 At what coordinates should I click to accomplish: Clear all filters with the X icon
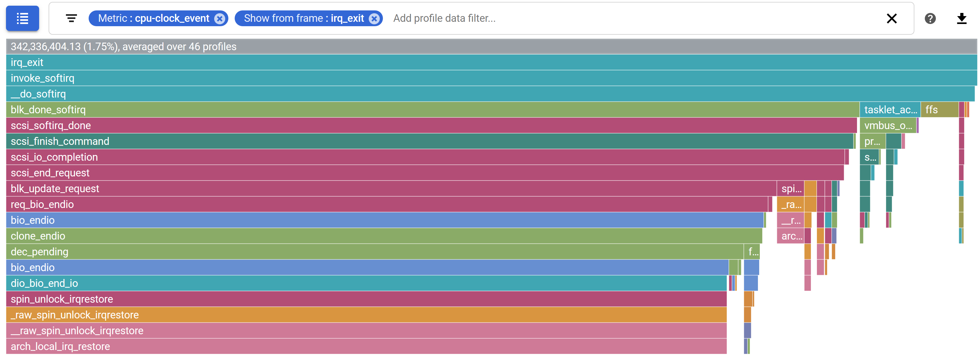pyautogui.click(x=891, y=18)
